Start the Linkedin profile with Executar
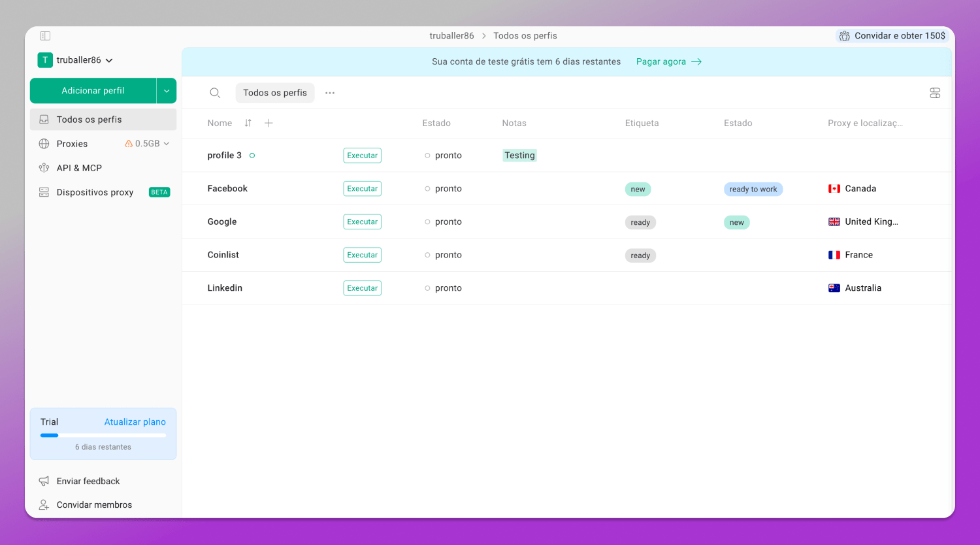Screen dimensions: 980x545 363,288
